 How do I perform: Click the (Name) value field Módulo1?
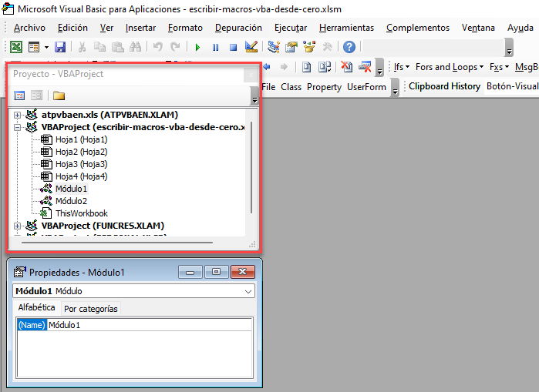[150, 325]
